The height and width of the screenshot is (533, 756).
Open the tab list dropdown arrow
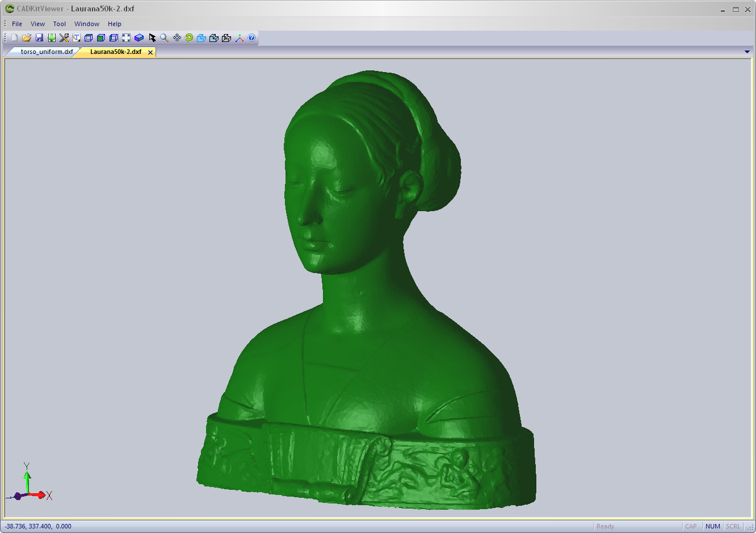pyautogui.click(x=747, y=52)
